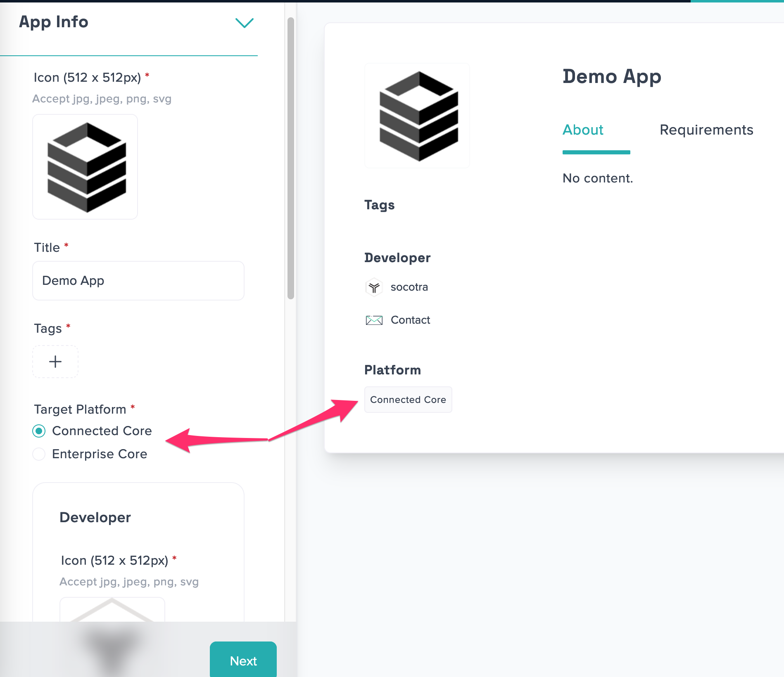Click the Next button
Image resolution: width=784 pixels, height=677 pixels.
point(243,660)
